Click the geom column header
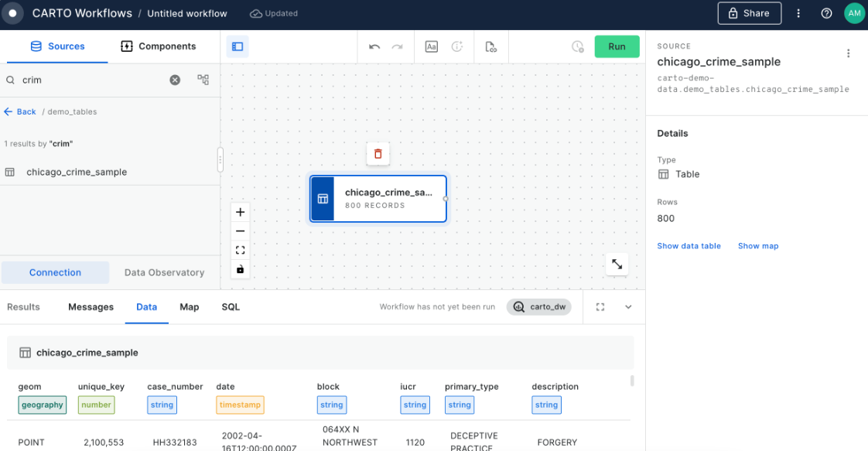 point(29,386)
